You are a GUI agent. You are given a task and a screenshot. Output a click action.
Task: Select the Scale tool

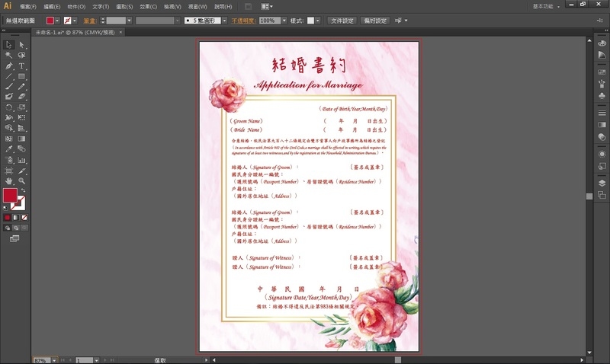22,107
